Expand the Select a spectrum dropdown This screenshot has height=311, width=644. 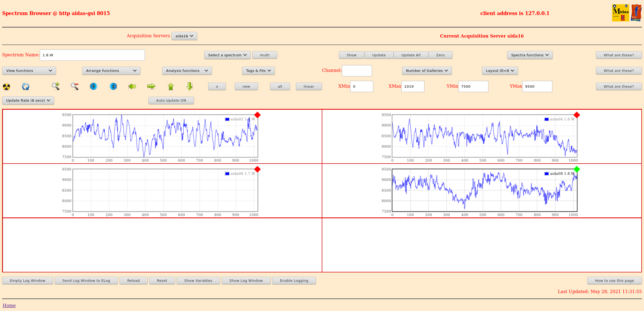pos(227,55)
